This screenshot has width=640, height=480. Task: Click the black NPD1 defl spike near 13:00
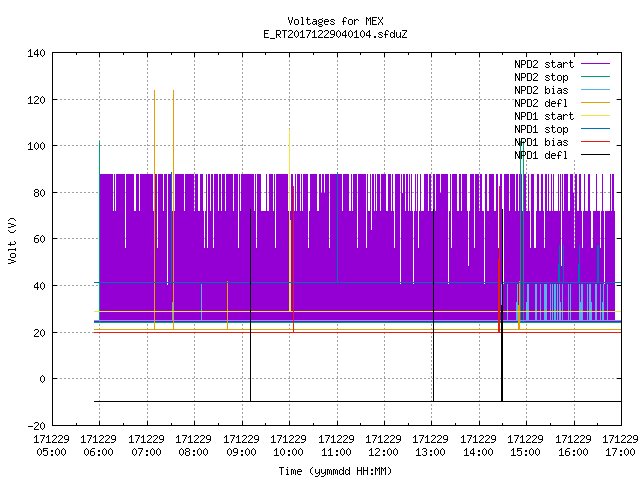pos(433,305)
